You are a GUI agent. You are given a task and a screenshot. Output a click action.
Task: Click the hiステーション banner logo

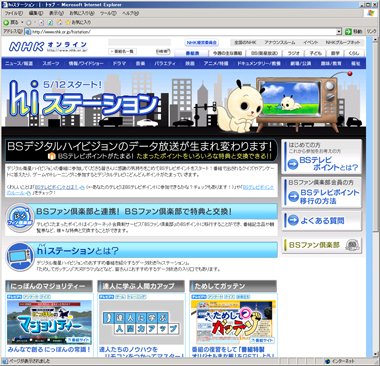pyautogui.click(x=83, y=99)
